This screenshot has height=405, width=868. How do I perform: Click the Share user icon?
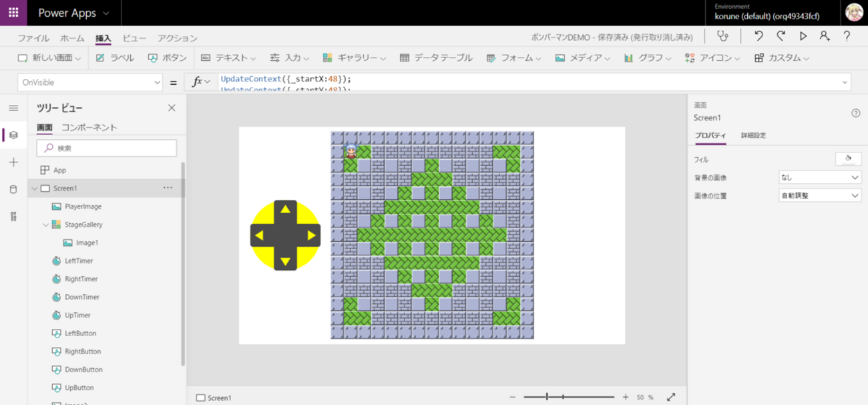825,37
